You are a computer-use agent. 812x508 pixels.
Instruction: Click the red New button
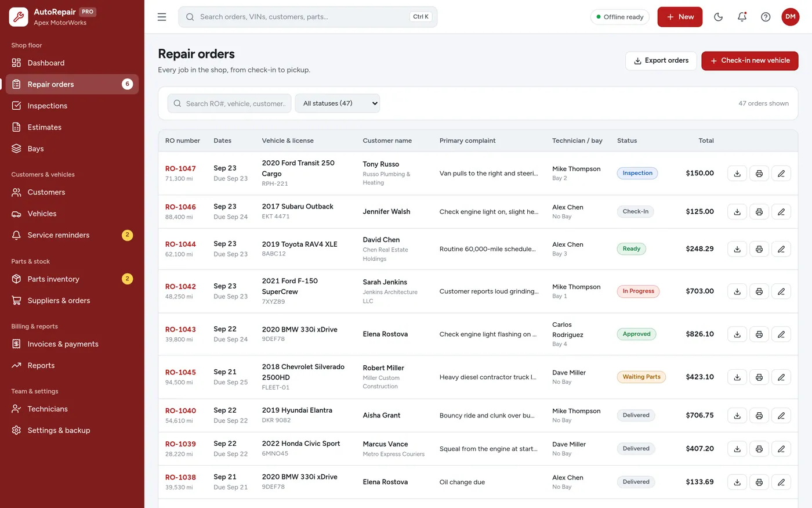pos(680,17)
